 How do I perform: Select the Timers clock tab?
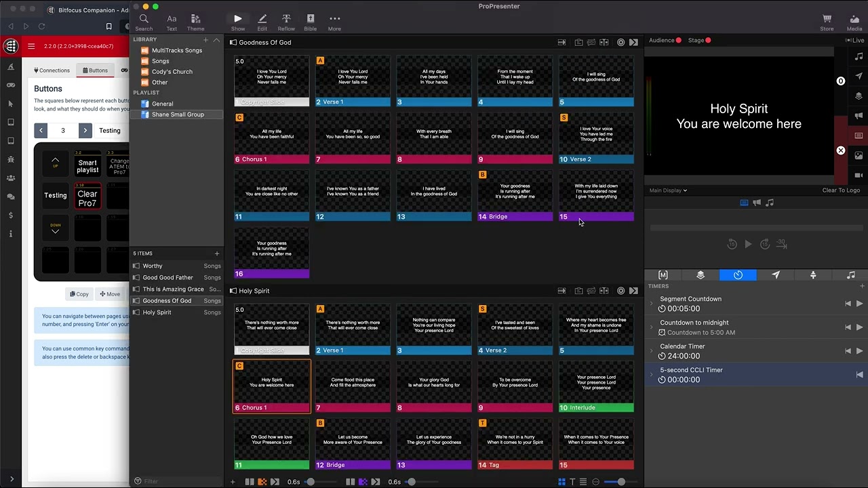[738, 275]
